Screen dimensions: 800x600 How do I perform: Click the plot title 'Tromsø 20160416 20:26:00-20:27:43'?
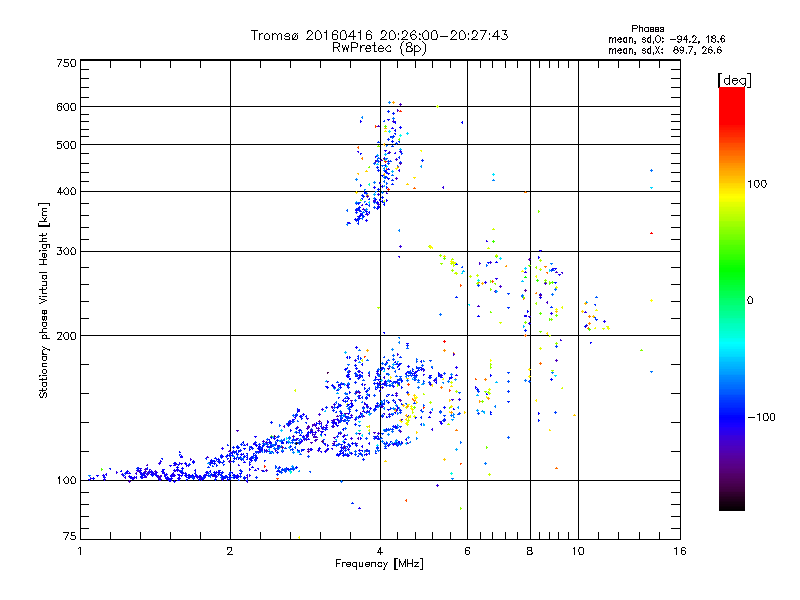(x=379, y=35)
